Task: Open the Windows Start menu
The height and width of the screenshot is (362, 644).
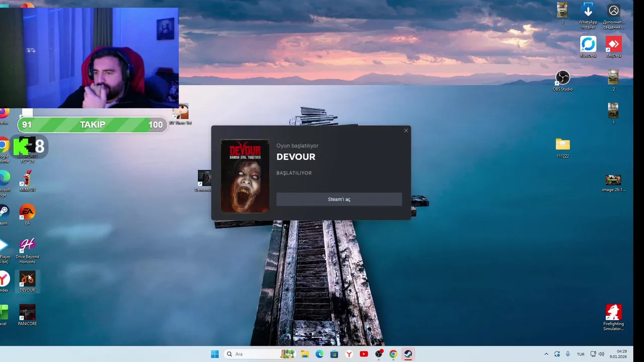Action: tap(215, 354)
